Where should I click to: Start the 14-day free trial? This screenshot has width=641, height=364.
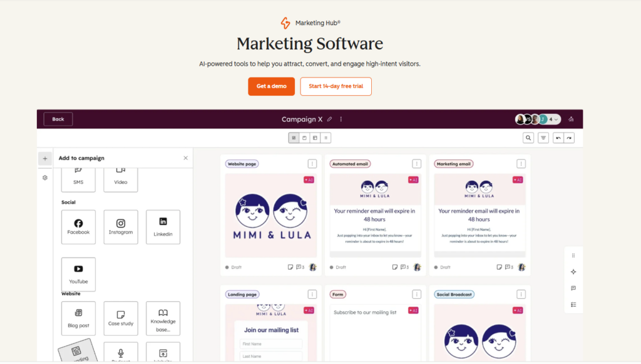pos(336,86)
